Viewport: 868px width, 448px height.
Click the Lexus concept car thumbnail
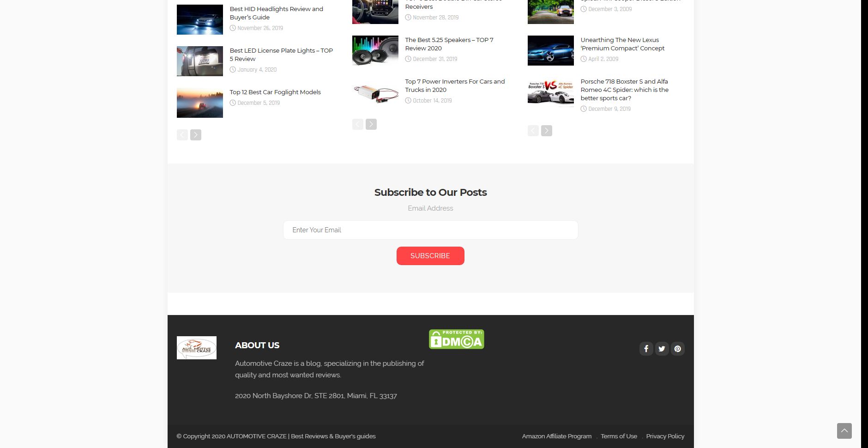click(550, 51)
